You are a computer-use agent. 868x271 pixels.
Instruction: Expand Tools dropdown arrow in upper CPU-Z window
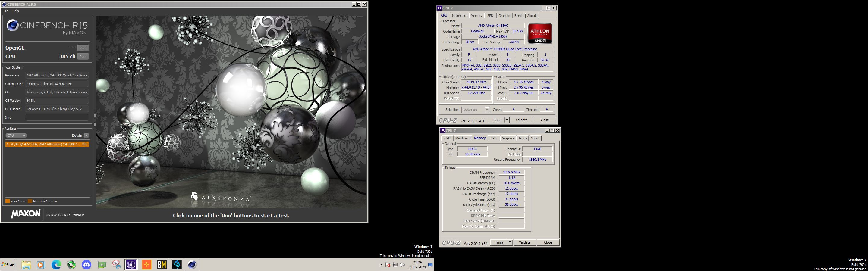tap(506, 120)
